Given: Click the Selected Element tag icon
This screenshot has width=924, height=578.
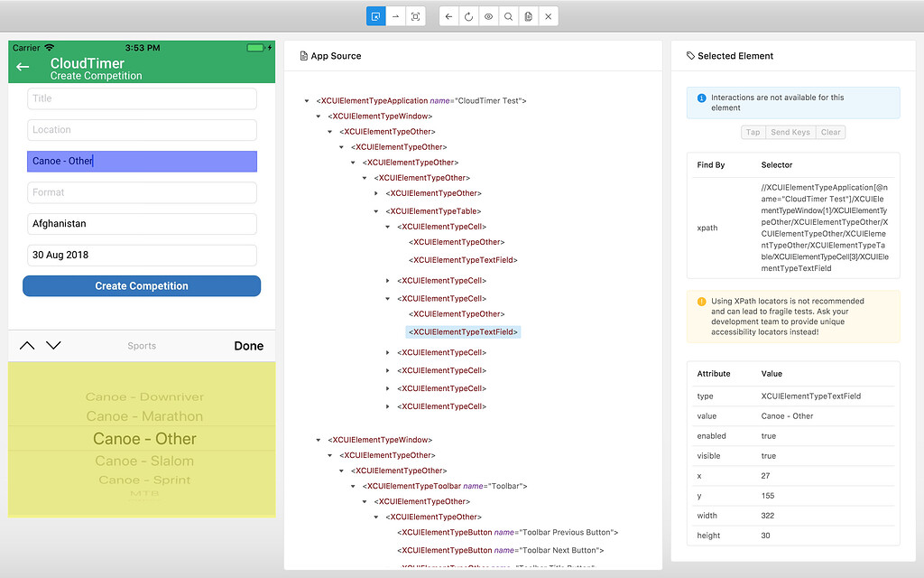Looking at the screenshot, I should (x=690, y=56).
